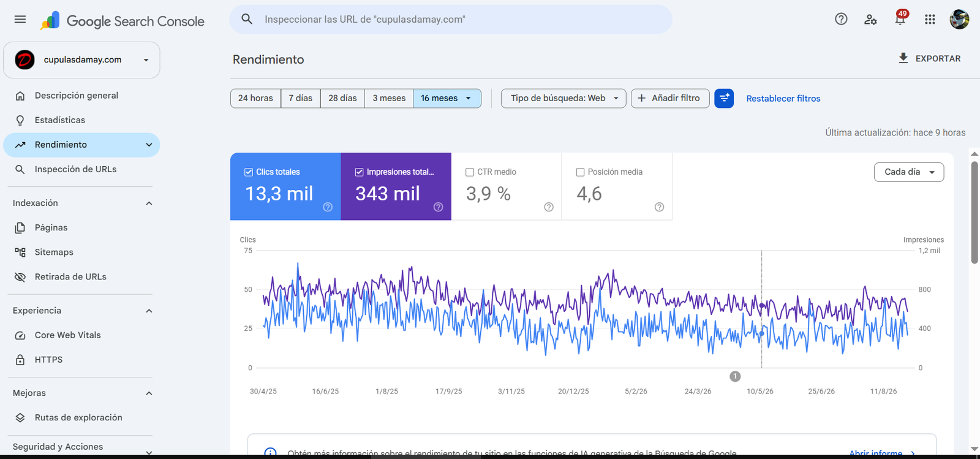Collapse the Indexación section

pos(149,203)
